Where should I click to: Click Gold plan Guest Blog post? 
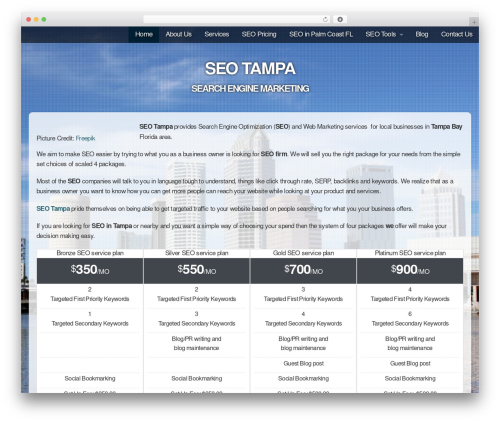[x=303, y=364]
